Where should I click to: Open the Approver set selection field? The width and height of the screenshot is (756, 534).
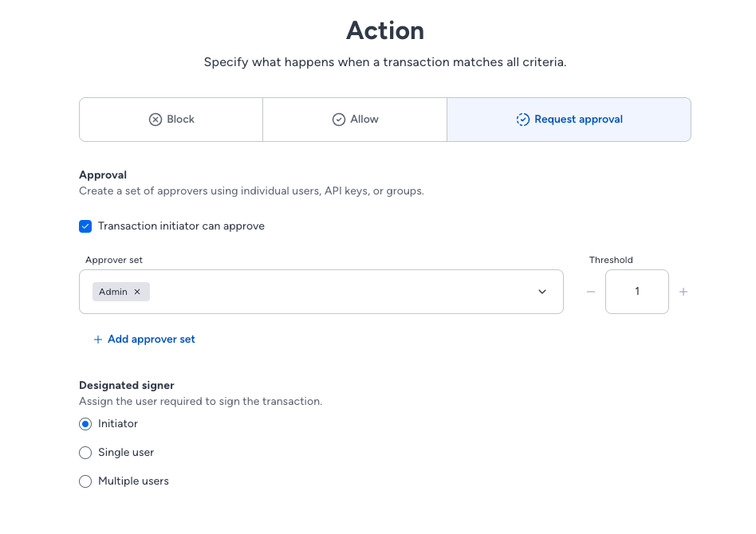[321, 292]
